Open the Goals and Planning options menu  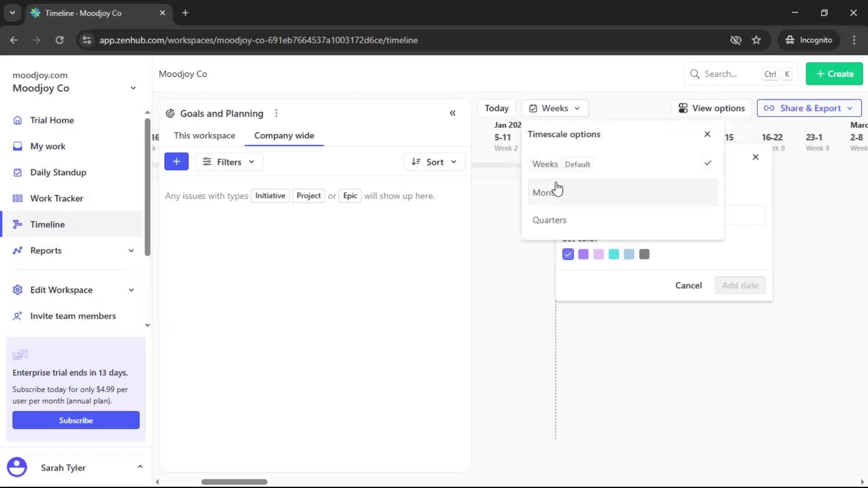[x=276, y=113]
